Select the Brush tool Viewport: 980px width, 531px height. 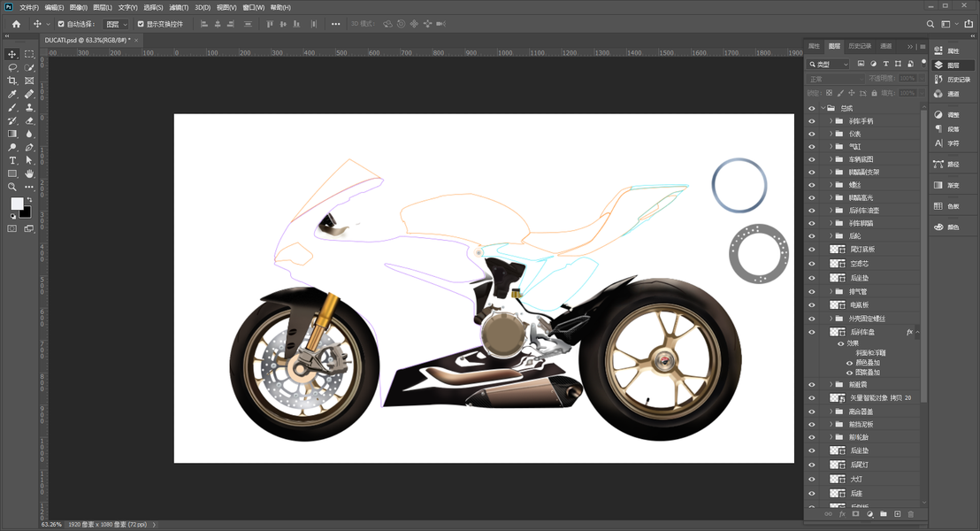click(11, 108)
